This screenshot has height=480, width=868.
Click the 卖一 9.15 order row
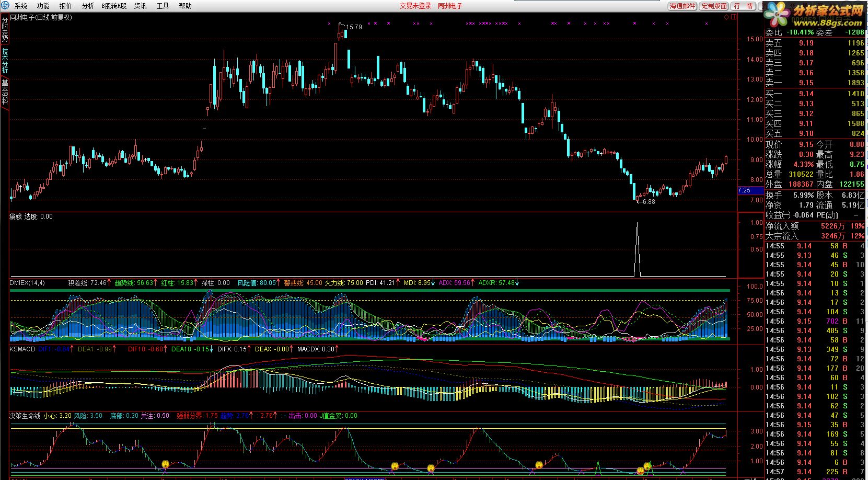[x=815, y=83]
